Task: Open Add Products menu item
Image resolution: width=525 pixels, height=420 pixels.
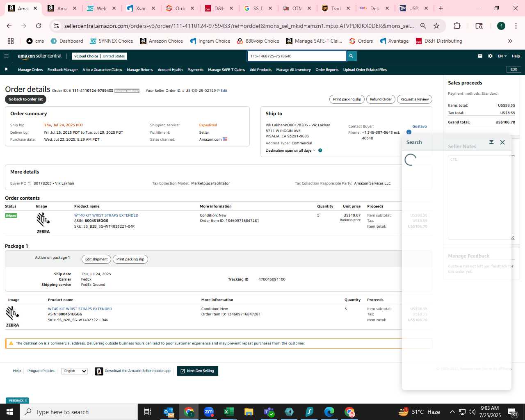Action: pyautogui.click(x=260, y=70)
